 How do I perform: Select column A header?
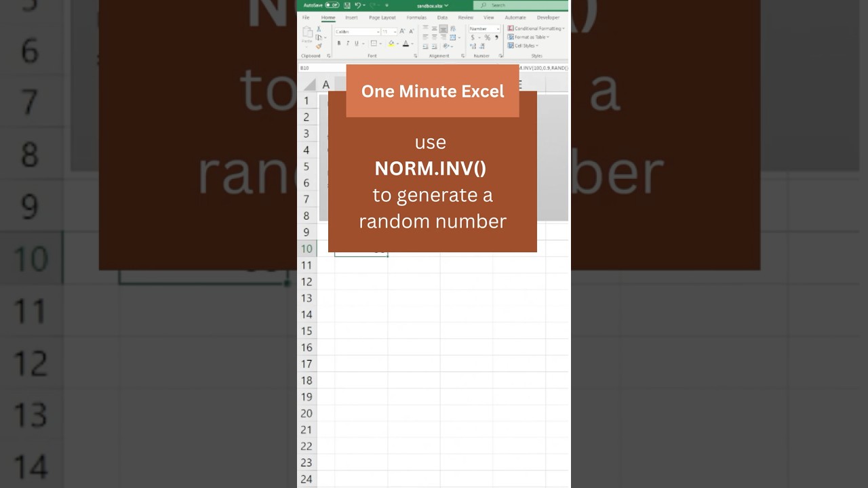point(325,84)
